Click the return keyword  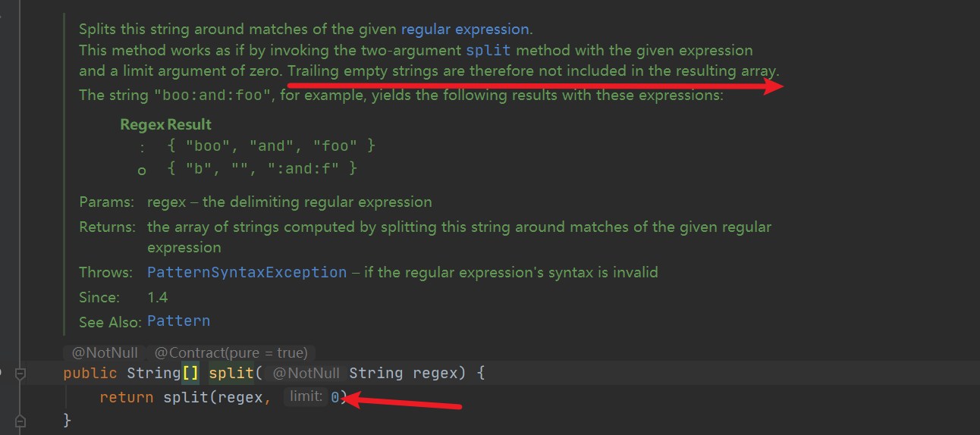pyautogui.click(x=127, y=397)
